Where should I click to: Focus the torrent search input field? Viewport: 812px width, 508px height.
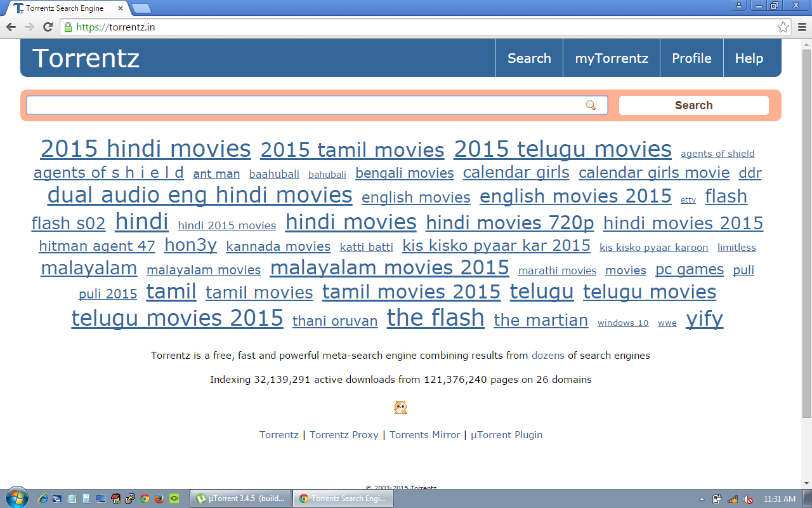(x=317, y=105)
